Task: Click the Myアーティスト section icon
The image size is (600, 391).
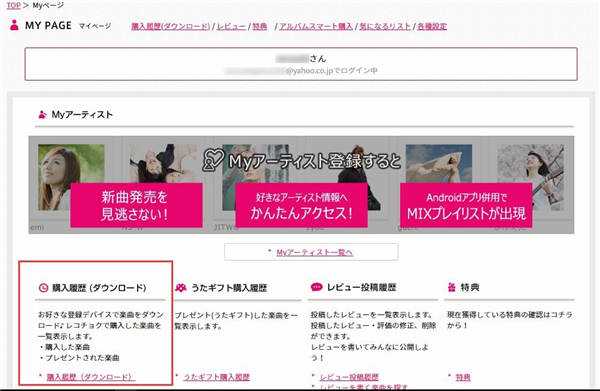Action: (x=42, y=114)
